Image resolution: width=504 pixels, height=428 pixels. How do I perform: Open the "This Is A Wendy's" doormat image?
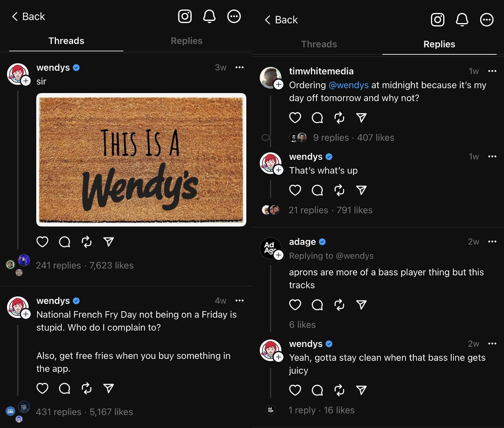pos(141,160)
